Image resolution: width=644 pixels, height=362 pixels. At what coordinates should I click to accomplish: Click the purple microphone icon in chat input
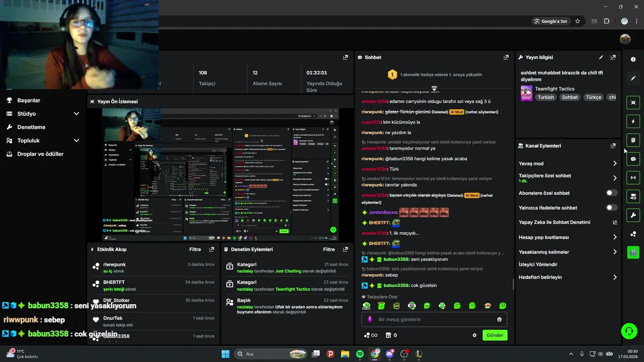(x=370, y=319)
